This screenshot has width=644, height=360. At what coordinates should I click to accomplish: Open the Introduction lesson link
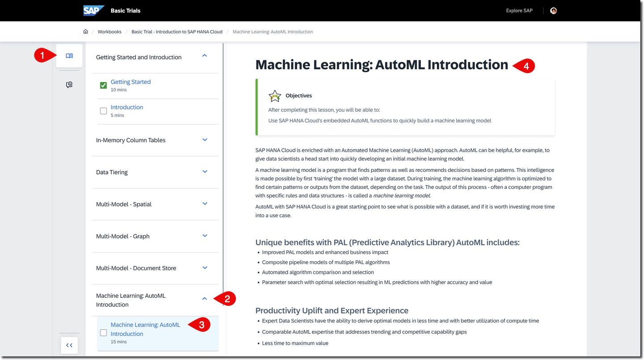point(127,107)
